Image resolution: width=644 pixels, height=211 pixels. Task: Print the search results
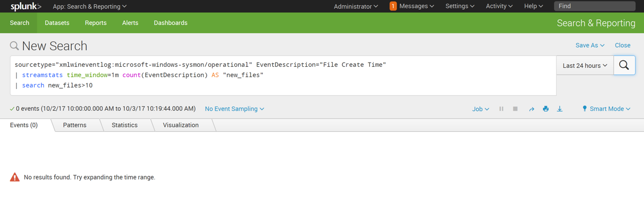tap(545, 109)
